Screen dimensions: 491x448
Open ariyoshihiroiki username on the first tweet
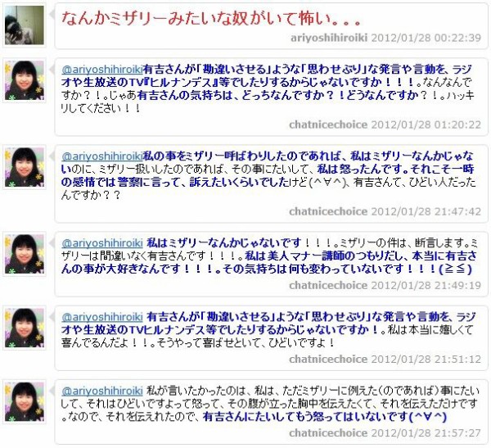click(329, 38)
